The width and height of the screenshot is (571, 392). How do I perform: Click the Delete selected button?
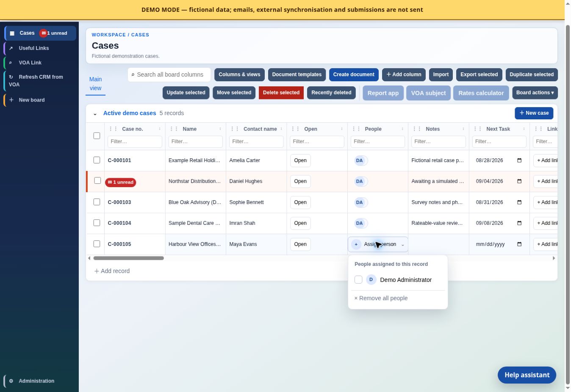click(281, 93)
